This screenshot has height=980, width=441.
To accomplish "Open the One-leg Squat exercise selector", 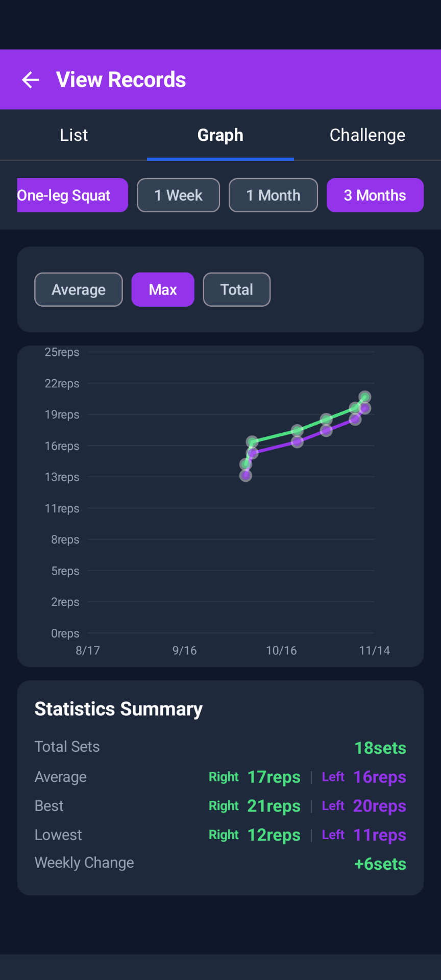I will point(72,195).
